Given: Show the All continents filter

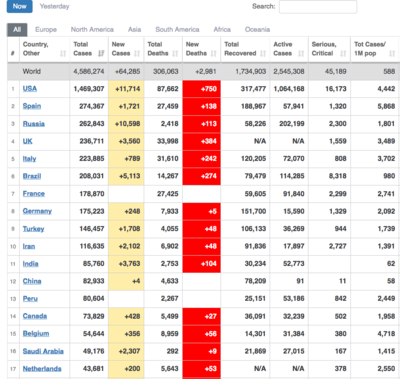Looking at the screenshot, I should 17,29.
